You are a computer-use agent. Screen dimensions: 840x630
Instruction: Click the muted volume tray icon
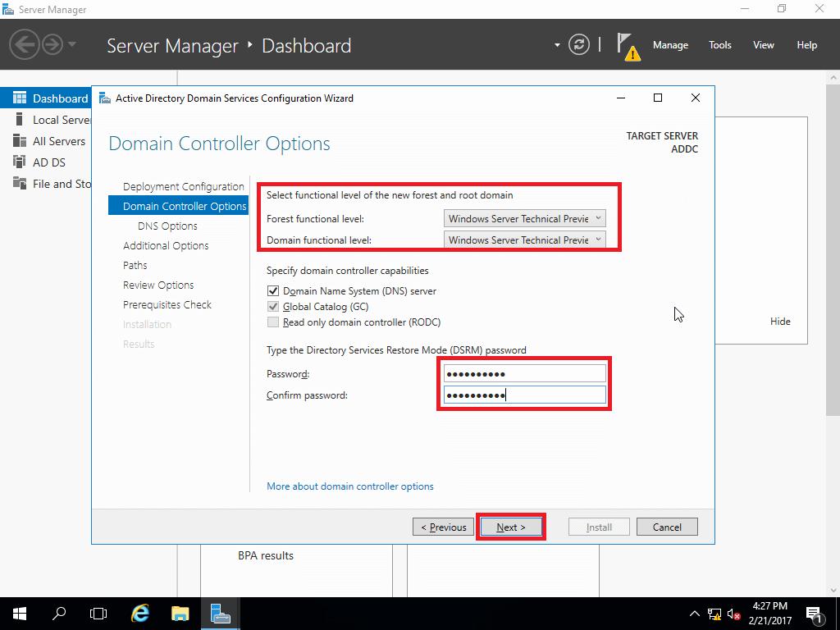pos(733,614)
